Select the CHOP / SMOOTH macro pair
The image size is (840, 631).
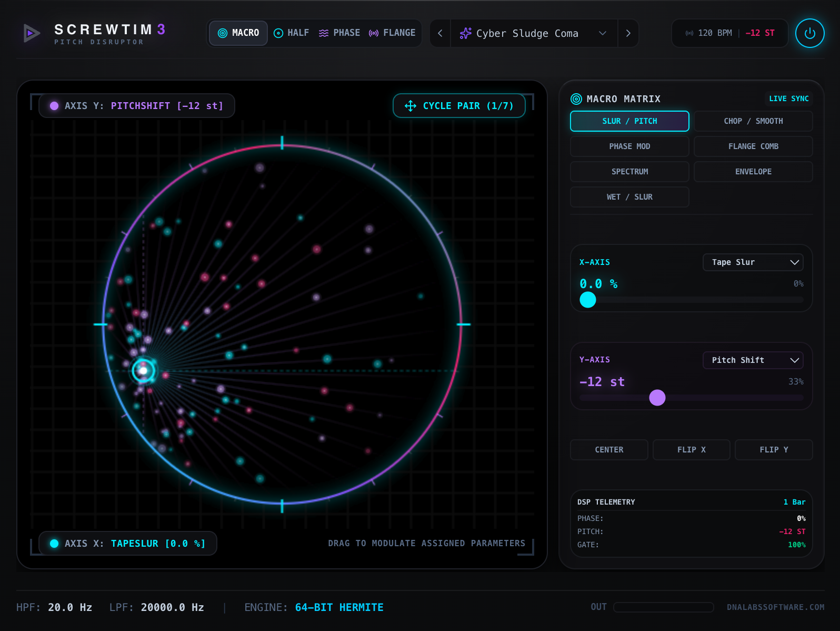[753, 121]
